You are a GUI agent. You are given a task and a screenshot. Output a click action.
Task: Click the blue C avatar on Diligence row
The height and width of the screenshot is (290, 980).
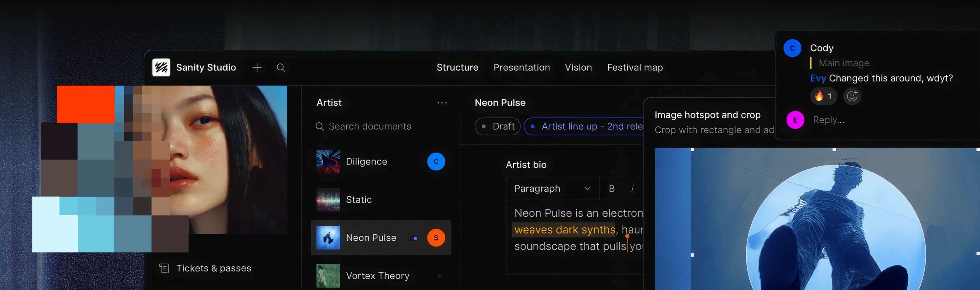436,162
